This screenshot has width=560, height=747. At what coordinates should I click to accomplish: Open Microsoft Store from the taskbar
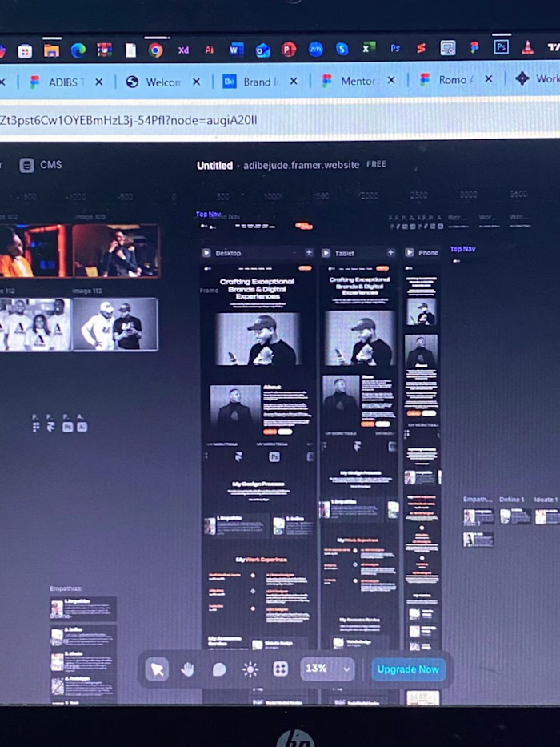tap(25, 51)
